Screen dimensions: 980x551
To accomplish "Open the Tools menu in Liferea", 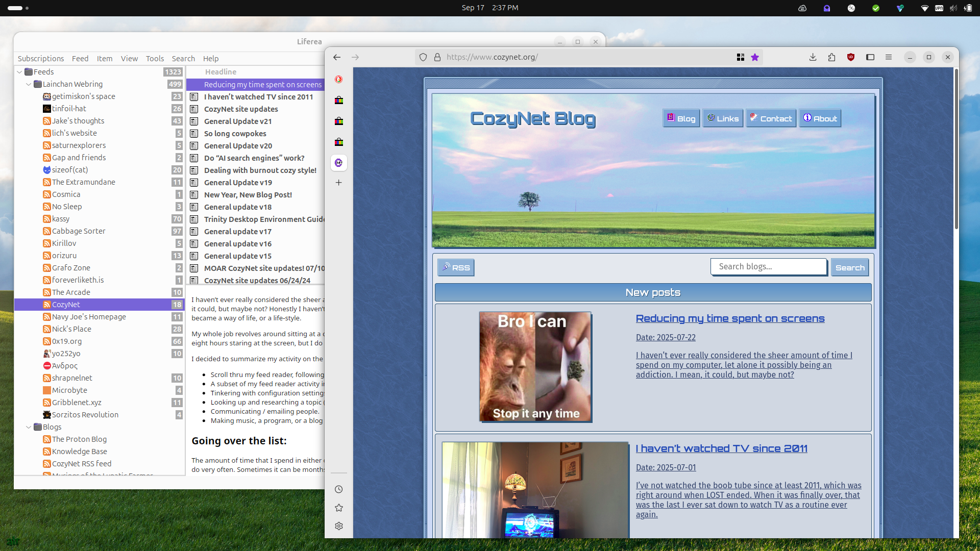I will coord(155,59).
